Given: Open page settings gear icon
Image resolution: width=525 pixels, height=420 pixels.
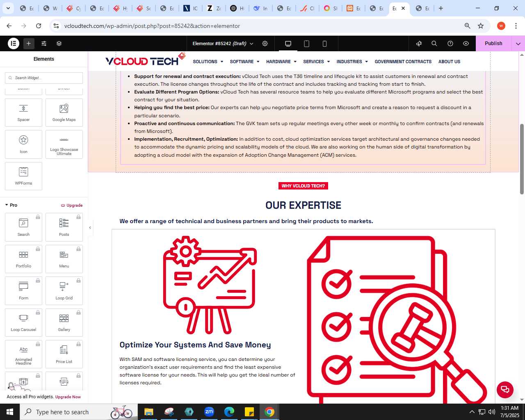Looking at the screenshot, I should coord(265,43).
